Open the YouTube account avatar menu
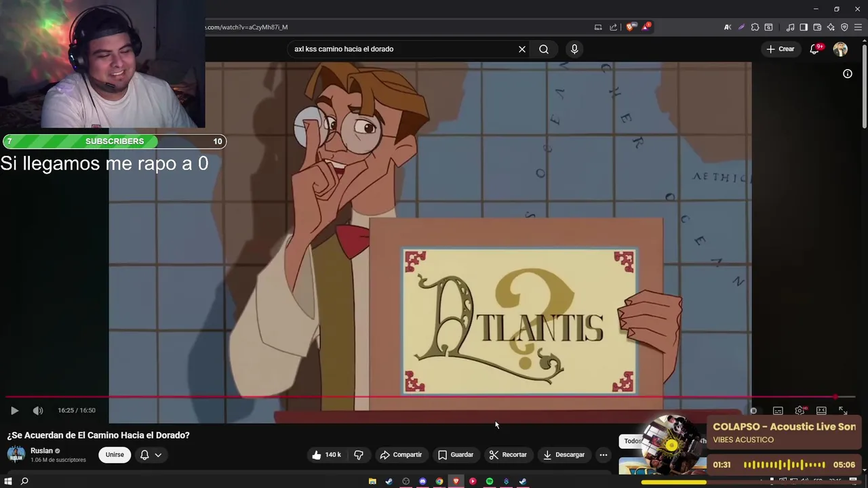 click(840, 49)
